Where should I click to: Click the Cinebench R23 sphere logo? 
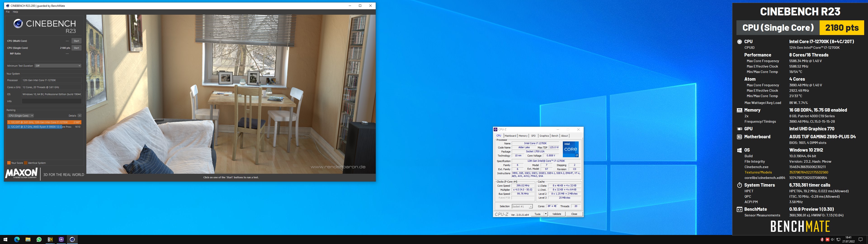(x=18, y=23)
